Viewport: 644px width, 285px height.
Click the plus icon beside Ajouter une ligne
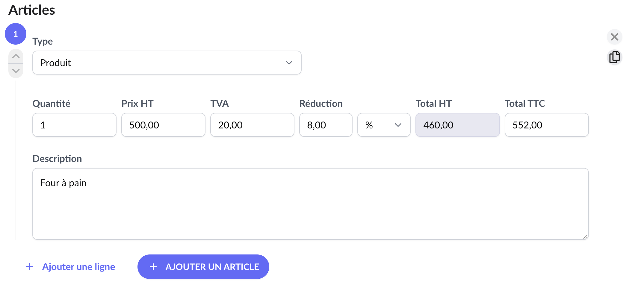(x=29, y=266)
